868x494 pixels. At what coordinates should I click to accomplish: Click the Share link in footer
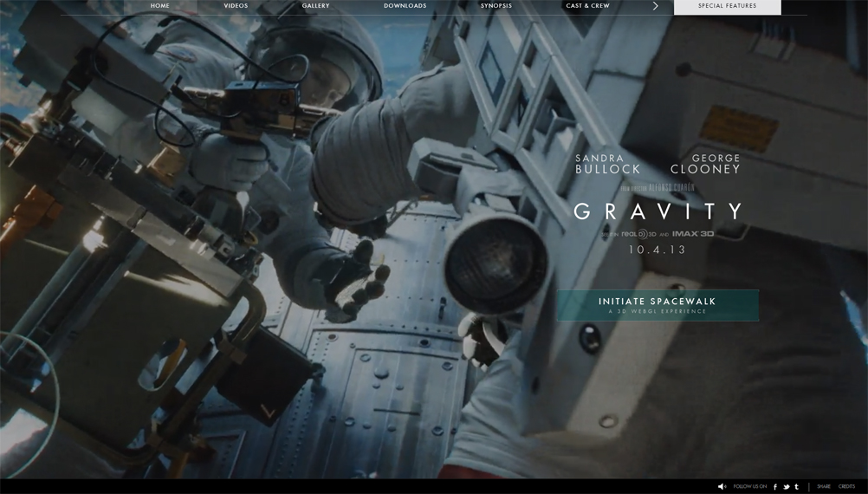(x=824, y=486)
